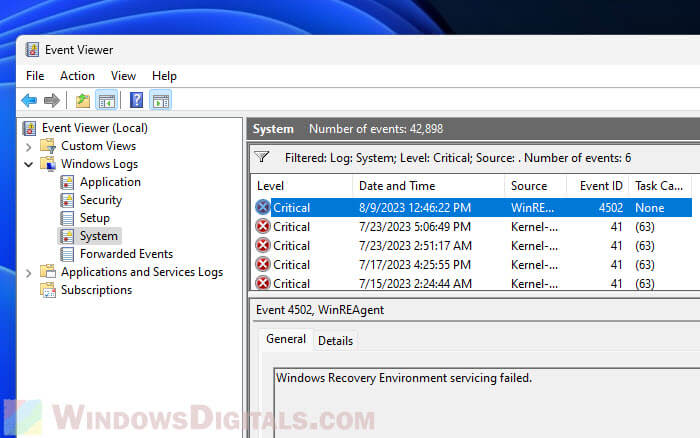
Task: Sort by the Level column header
Action: tap(302, 186)
